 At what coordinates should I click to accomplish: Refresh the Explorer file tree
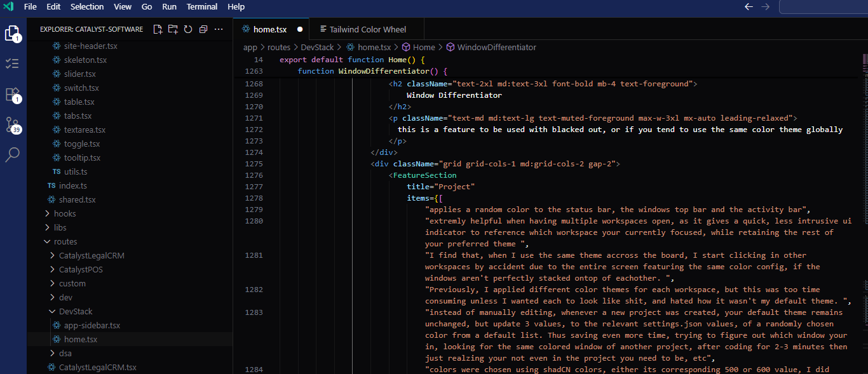coord(188,29)
